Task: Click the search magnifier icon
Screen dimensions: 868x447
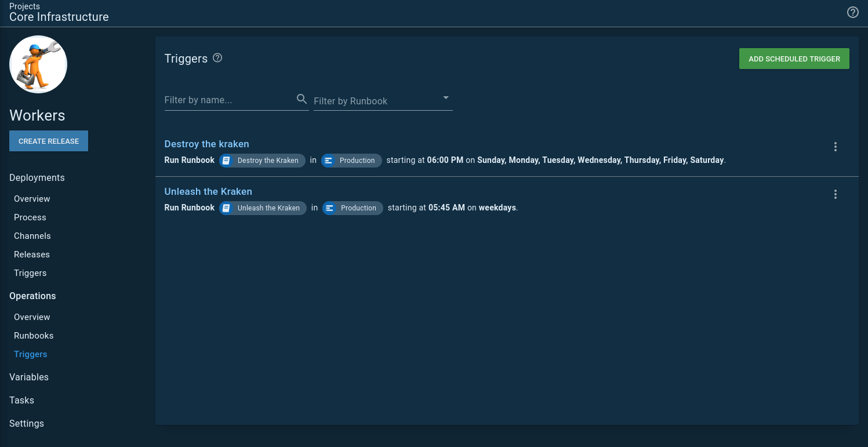Action: 302,99
